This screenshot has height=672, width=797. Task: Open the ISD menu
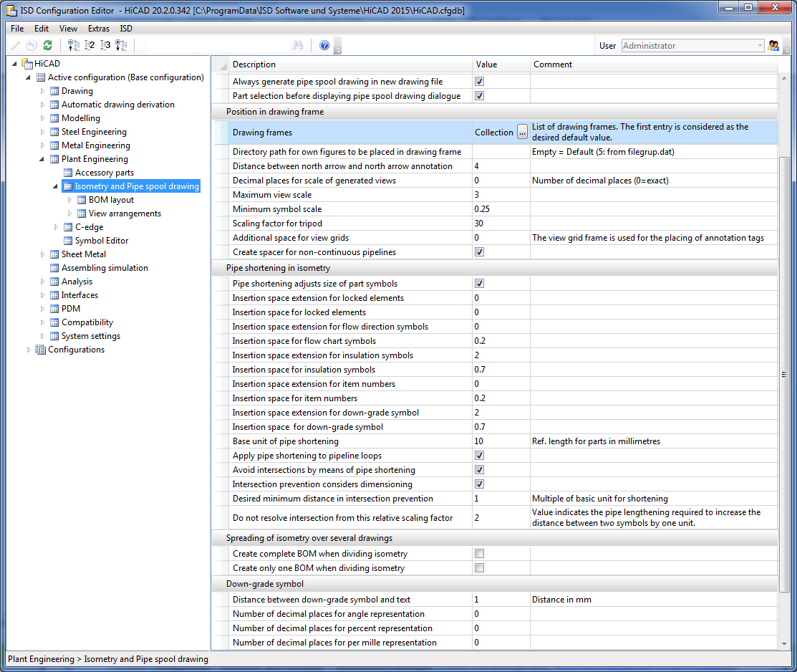coord(126,29)
